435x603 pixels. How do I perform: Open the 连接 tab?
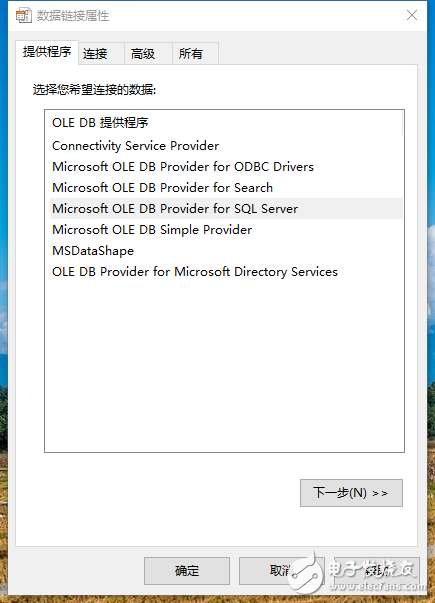click(101, 54)
